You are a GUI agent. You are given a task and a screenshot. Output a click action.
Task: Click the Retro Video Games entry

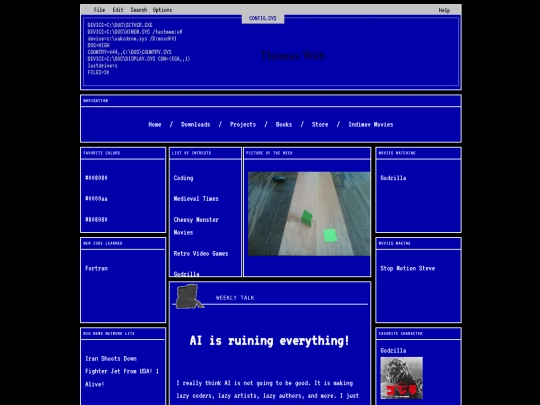201,253
